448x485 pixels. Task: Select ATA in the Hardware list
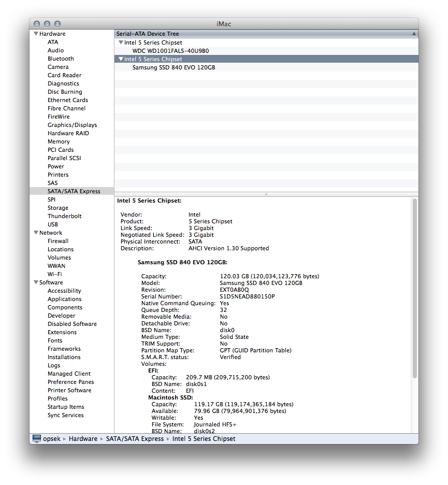tap(53, 42)
